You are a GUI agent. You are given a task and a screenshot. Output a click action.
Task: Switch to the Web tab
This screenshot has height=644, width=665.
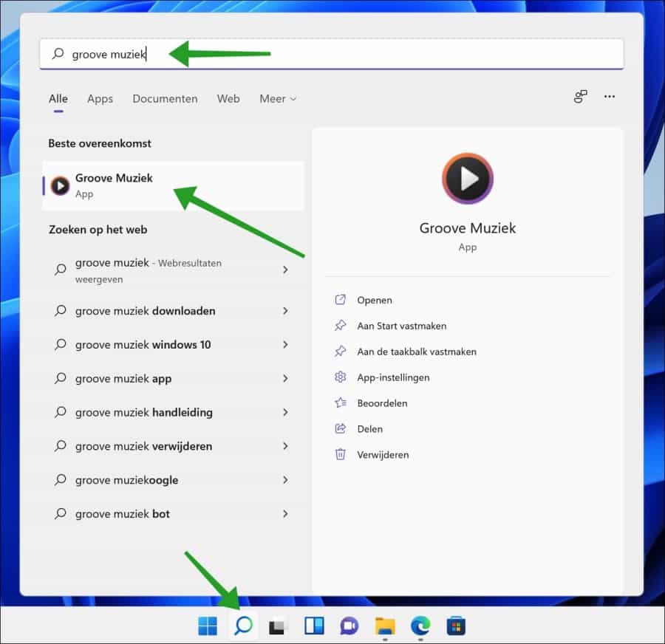tap(228, 99)
